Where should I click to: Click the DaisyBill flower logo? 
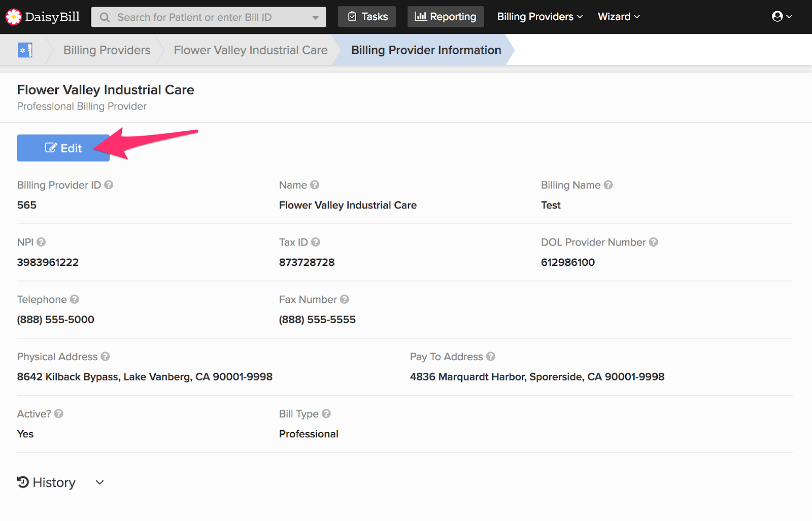click(x=14, y=17)
